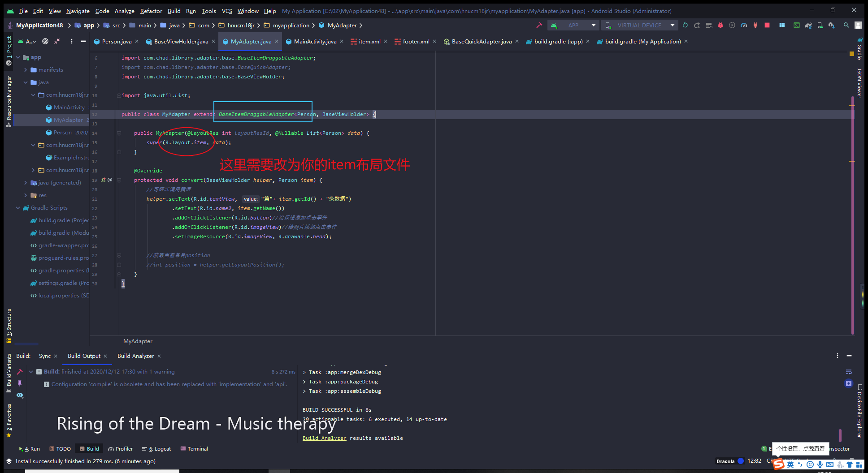Image resolution: width=868 pixels, height=473 pixels.
Task: Toggle the Gradle side panel
Action: (x=859, y=48)
